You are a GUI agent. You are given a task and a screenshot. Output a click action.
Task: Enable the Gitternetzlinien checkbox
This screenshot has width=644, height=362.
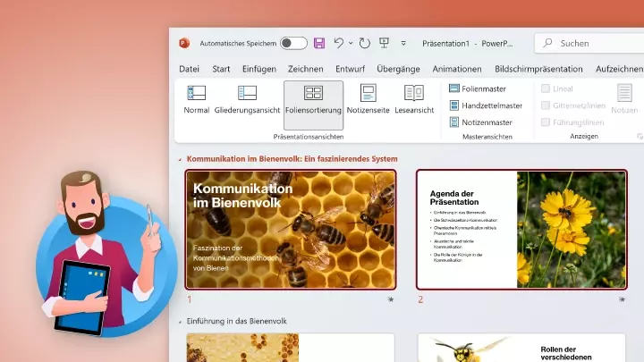pos(546,105)
